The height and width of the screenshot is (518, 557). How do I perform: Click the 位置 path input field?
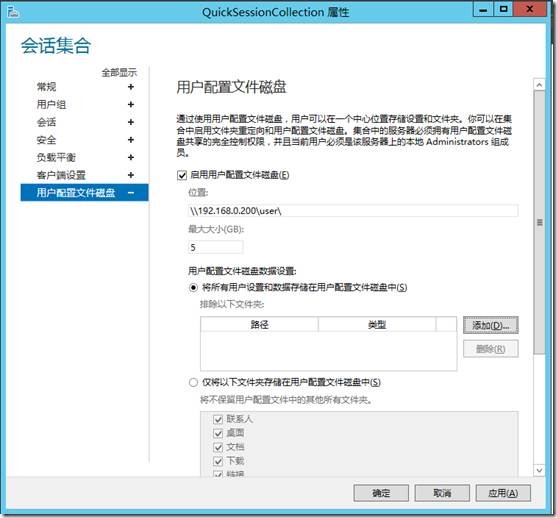click(x=353, y=211)
